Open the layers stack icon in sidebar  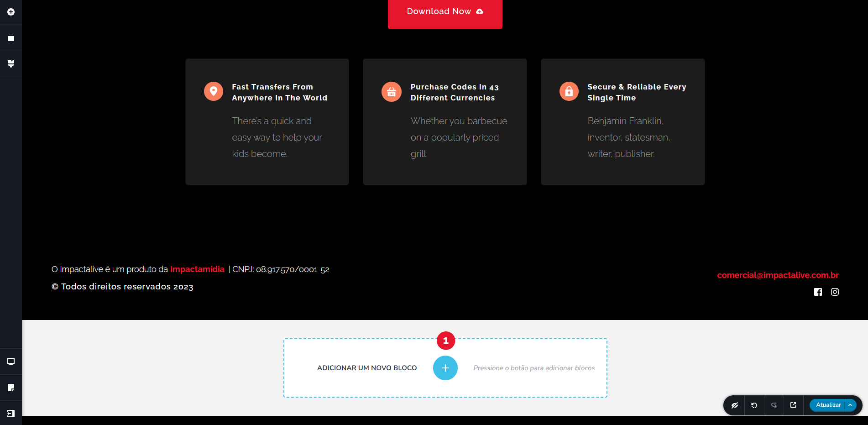11,38
